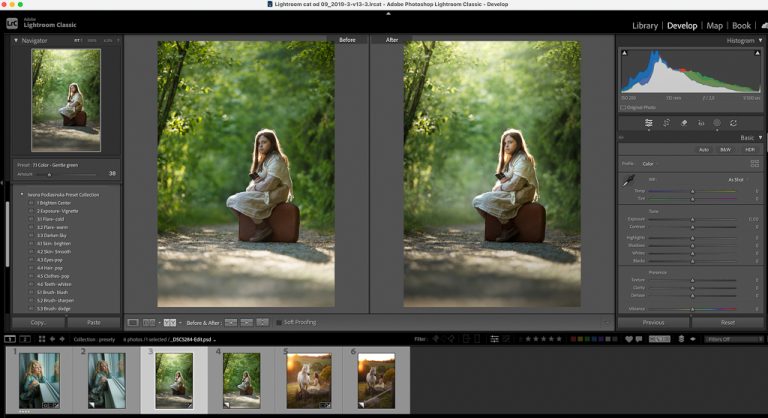The height and width of the screenshot is (418, 768).
Task: Click the Exposure slider handle
Action: point(691,219)
